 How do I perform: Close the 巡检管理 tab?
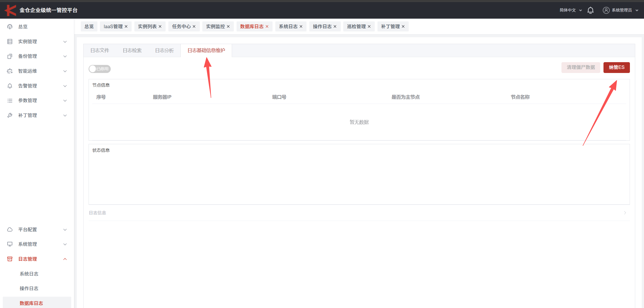pos(369,27)
